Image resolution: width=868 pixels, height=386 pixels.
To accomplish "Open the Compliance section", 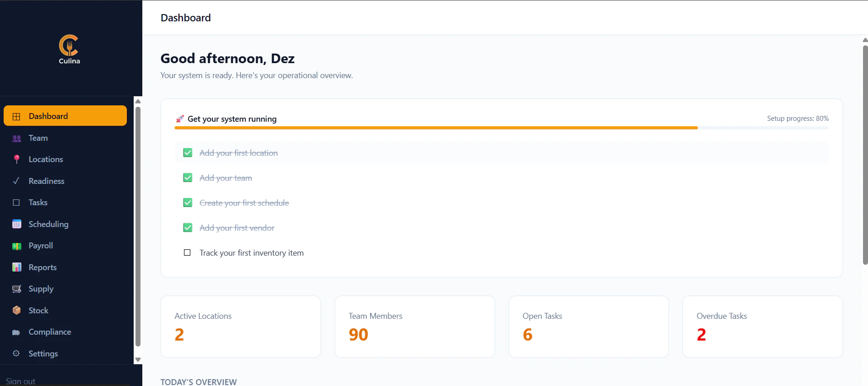I will 65,332.
